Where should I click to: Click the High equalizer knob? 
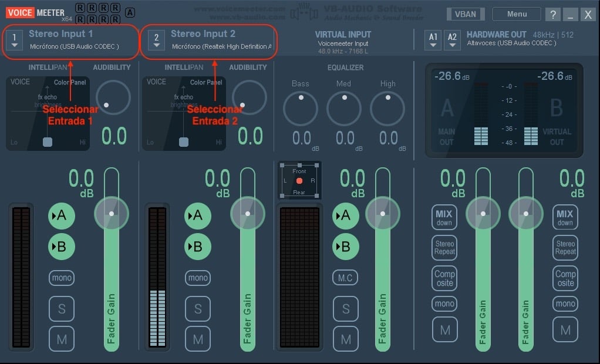(387, 109)
